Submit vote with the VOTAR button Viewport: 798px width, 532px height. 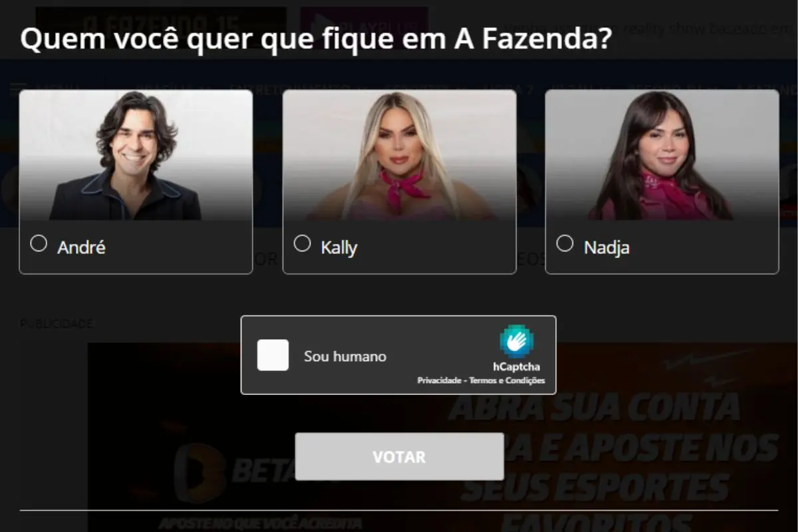[x=400, y=457]
